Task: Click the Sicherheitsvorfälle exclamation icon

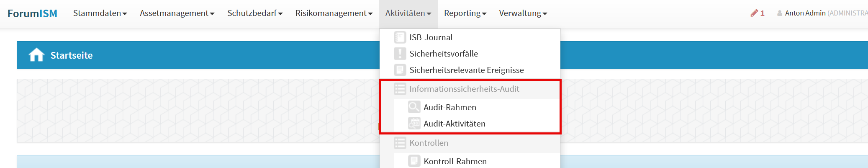Action: click(x=400, y=54)
